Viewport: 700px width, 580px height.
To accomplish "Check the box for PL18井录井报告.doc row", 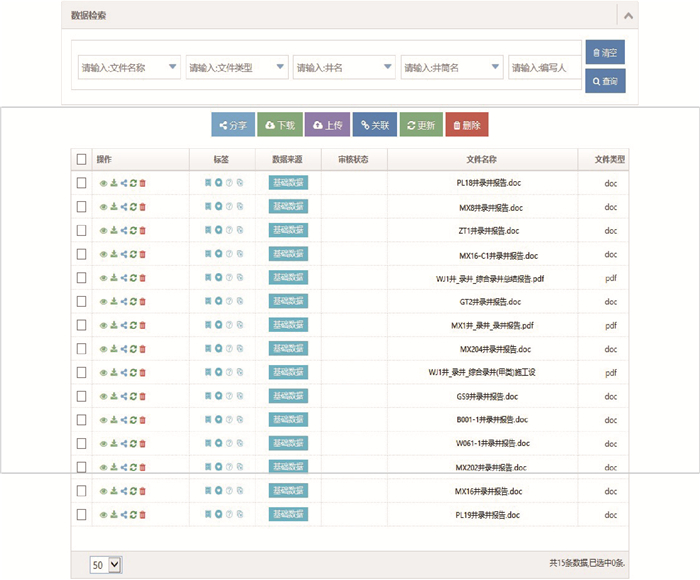I will click(82, 183).
